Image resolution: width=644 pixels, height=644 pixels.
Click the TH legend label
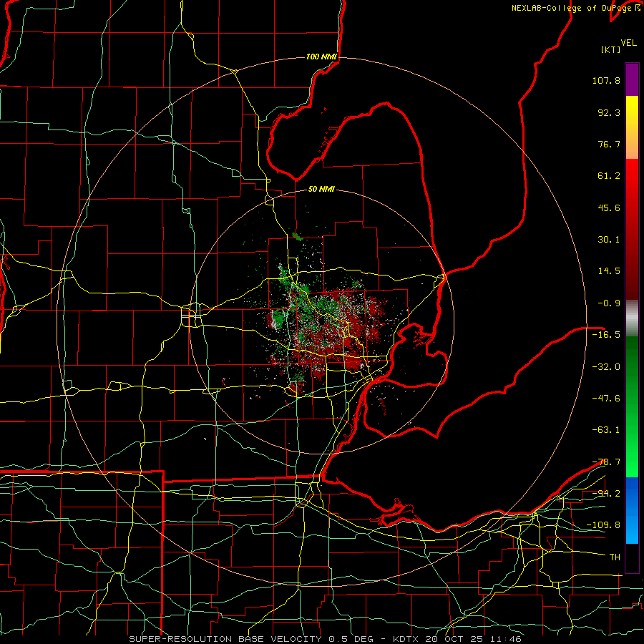coord(615,557)
